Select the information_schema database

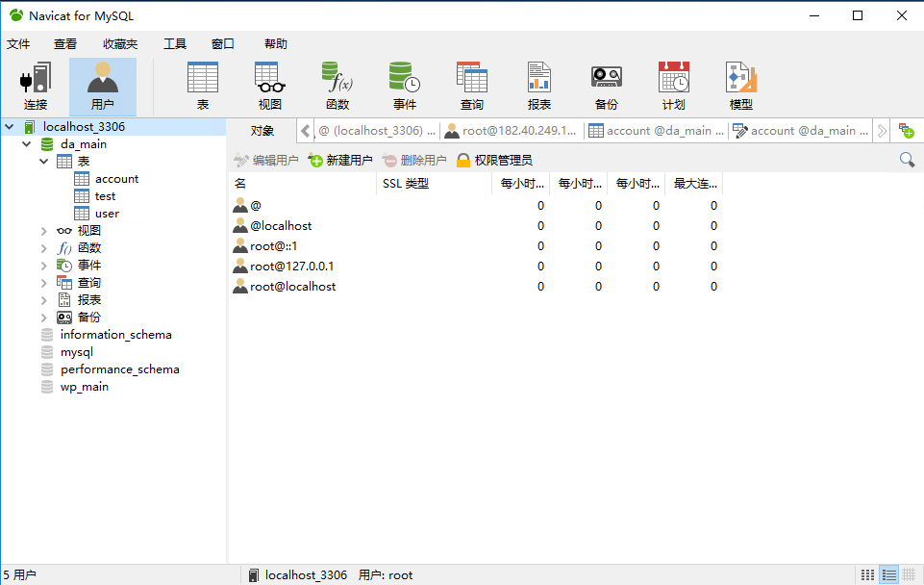[116, 335]
